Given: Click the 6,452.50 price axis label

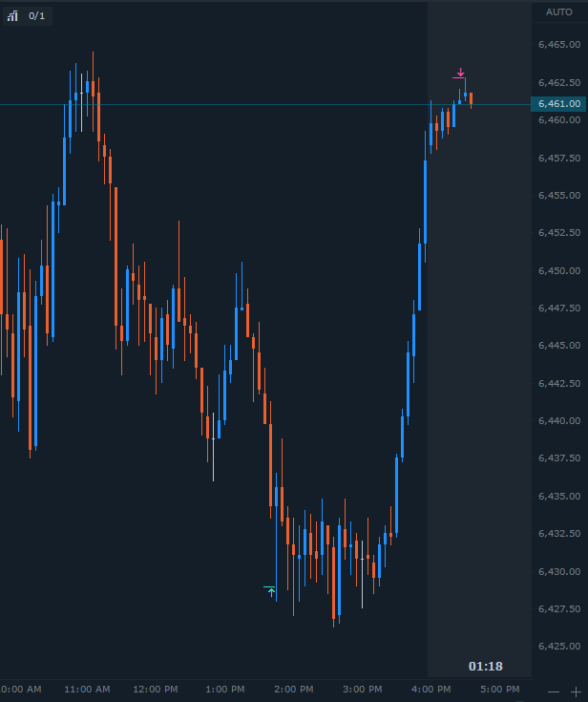Looking at the screenshot, I should [x=559, y=232].
